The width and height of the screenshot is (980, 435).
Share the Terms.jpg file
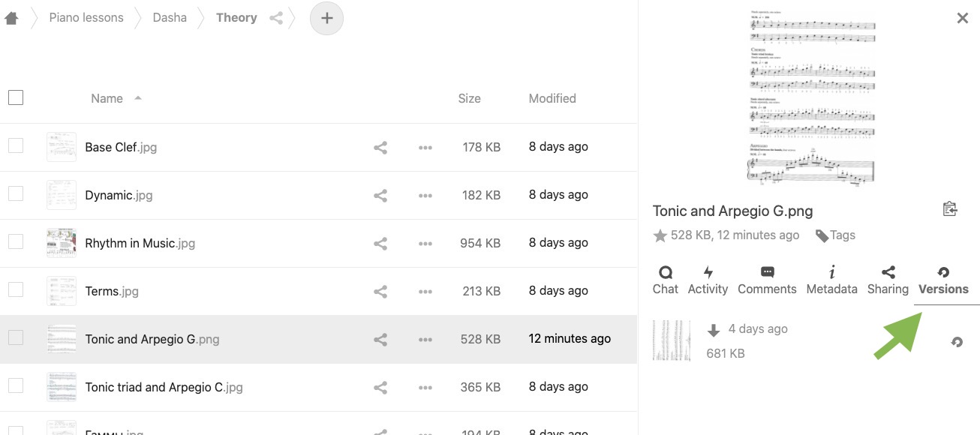pos(380,292)
